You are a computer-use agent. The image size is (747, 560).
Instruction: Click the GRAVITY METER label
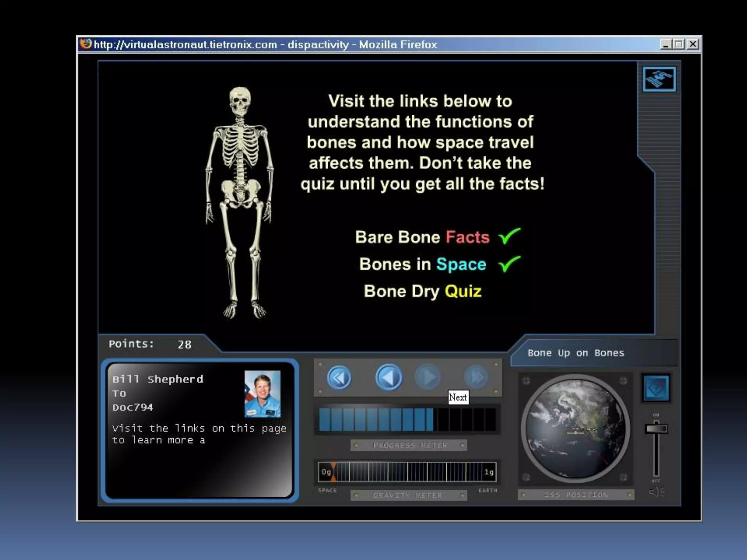[x=407, y=495]
